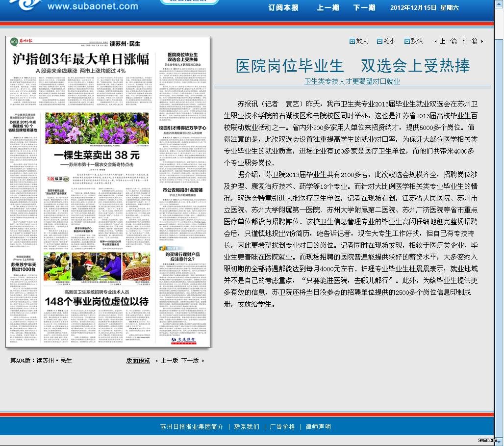Click the arrow left of 上一篇
504x446 pixels.
(435, 42)
